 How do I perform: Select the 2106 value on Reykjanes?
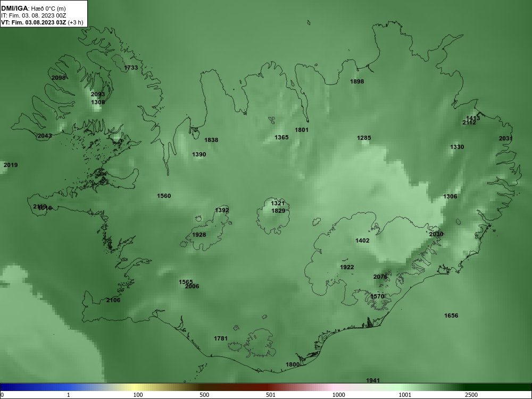(x=113, y=300)
